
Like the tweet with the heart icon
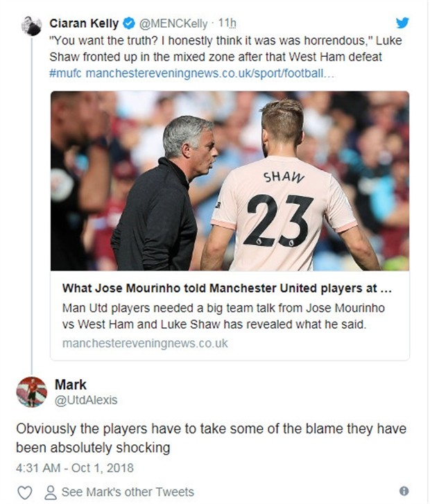tap(24, 492)
